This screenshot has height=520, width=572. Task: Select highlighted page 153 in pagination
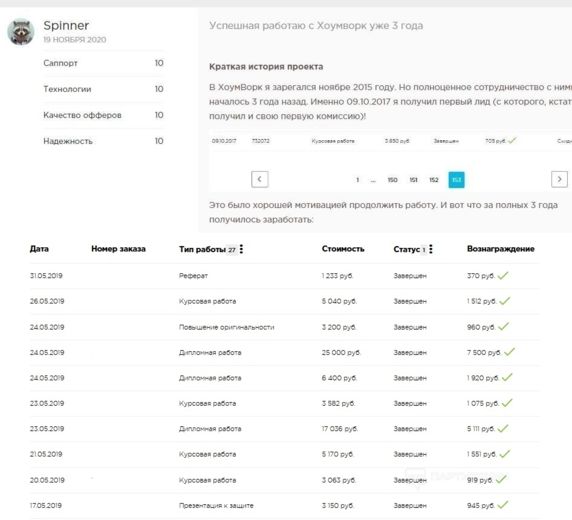pyautogui.click(x=456, y=180)
